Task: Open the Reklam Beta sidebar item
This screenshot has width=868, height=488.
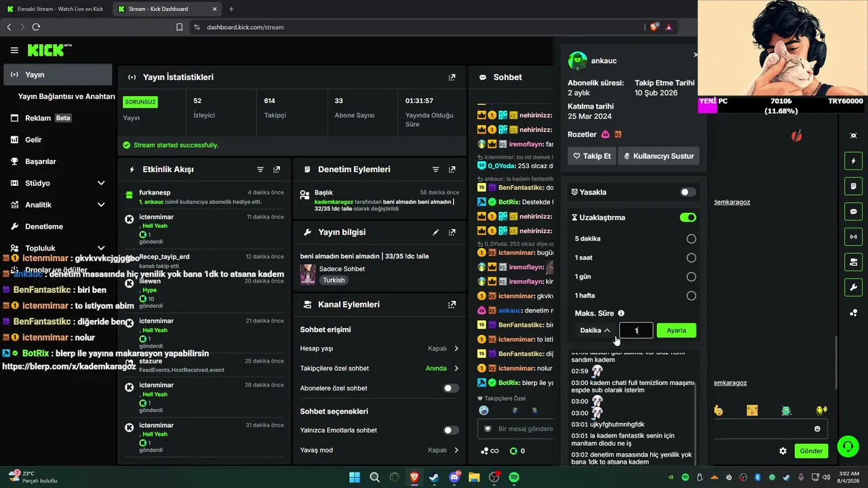Action: [x=58, y=118]
